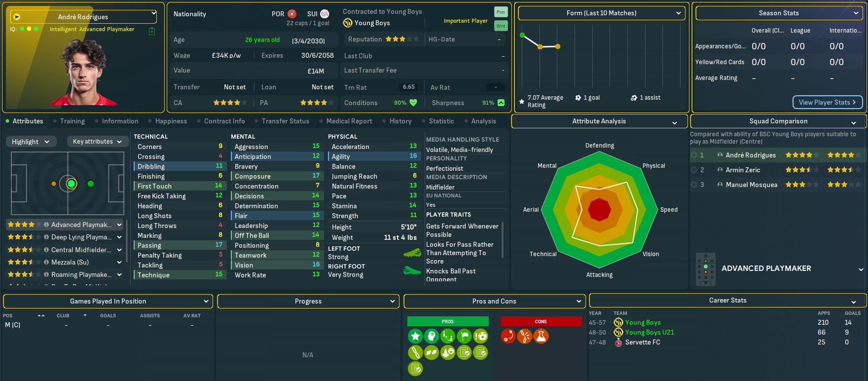
Task: Click the green Sharpness arrow icon
Action: [501, 103]
